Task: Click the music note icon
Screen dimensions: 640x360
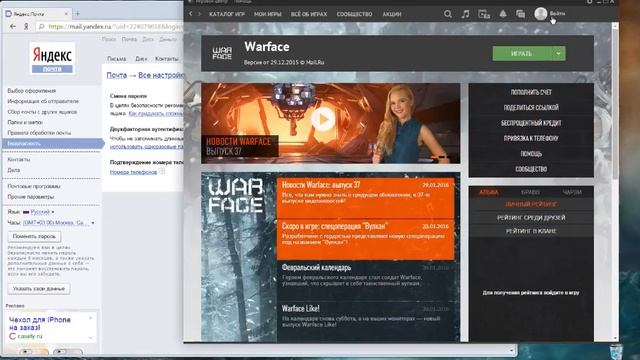Action: 465,14
